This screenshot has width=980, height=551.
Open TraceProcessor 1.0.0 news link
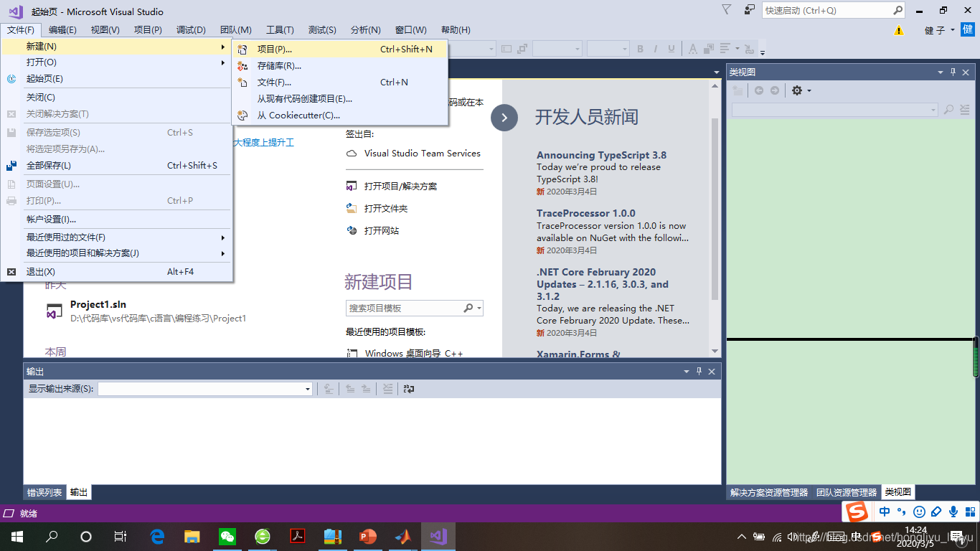pos(586,213)
